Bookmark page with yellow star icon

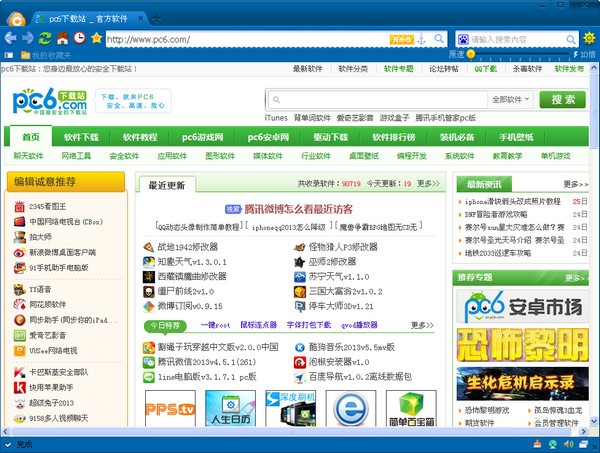coord(96,38)
